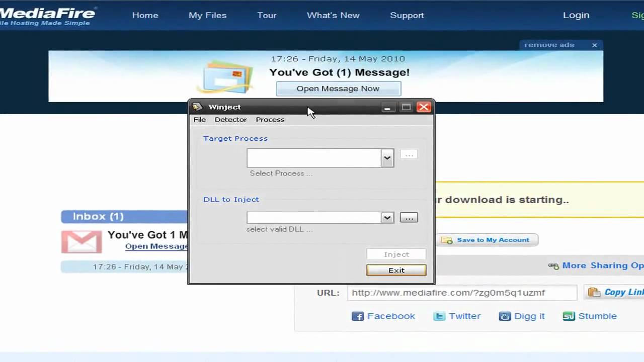Click the More Sharing Options link
The width and height of the screenshot is (644, 362).
pyautogui.click(x=603, y=265)
